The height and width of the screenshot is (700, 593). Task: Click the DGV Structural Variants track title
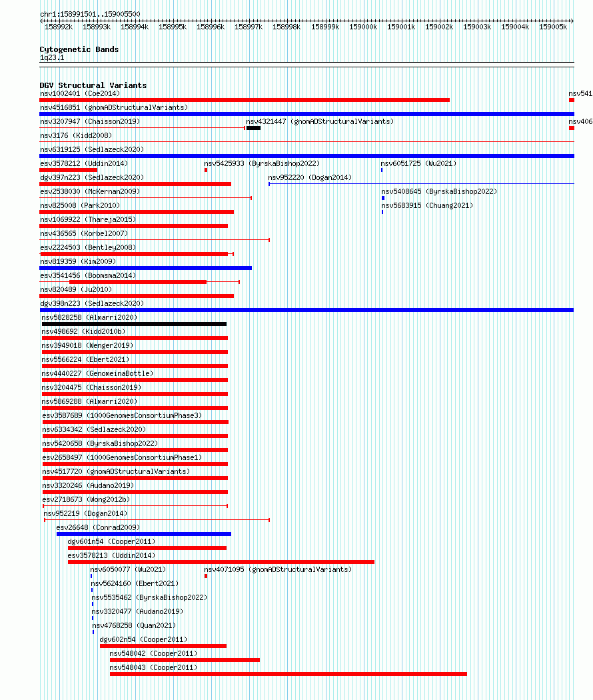tap(93, 85)
